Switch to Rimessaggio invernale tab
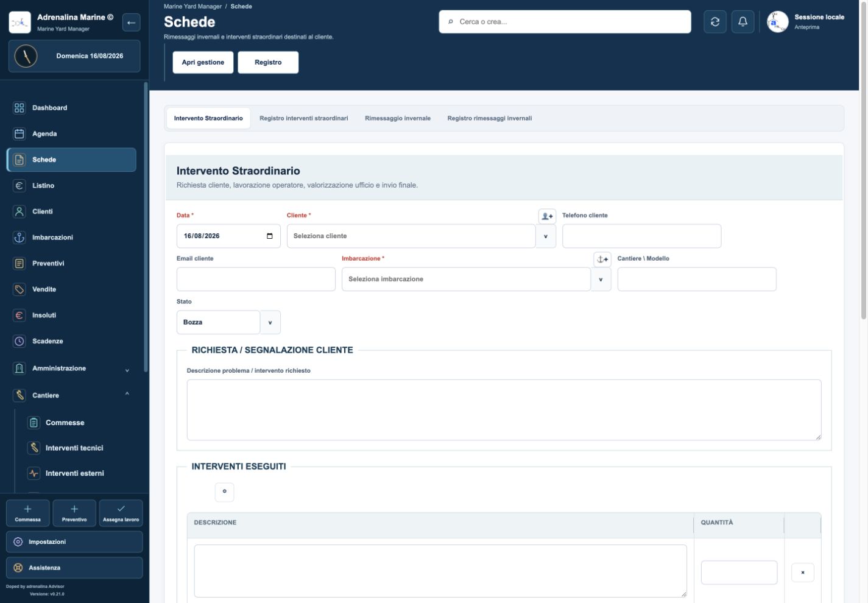The height and width of the screenshot is (603, 868). [x=398, y=118]
